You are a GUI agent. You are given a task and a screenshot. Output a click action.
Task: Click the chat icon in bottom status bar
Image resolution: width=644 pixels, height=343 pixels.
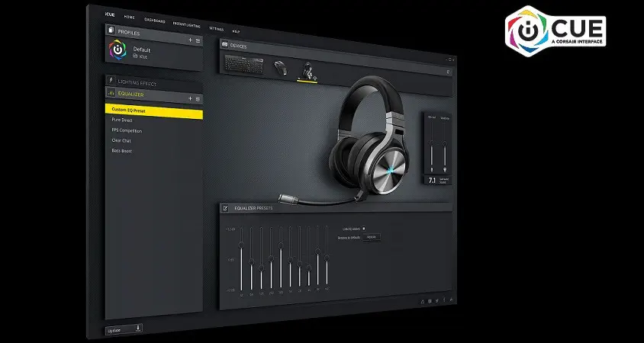point(430,301)
